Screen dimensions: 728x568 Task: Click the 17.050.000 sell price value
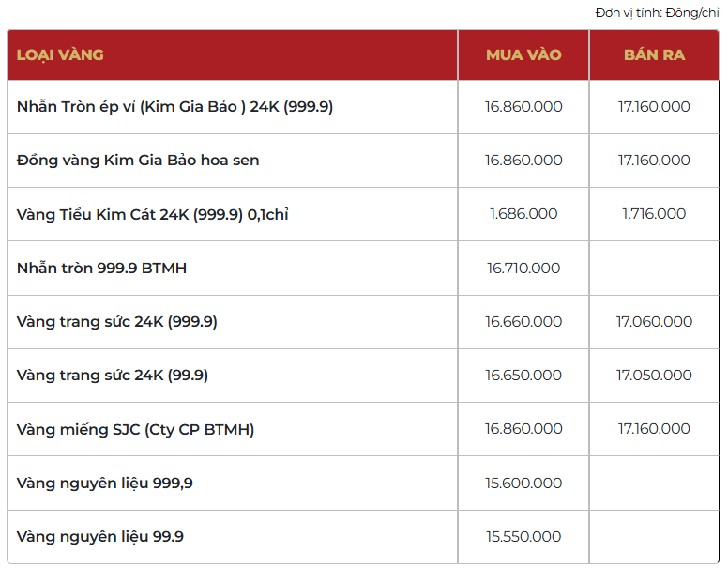pyautogui.click(x=654, y=376)
